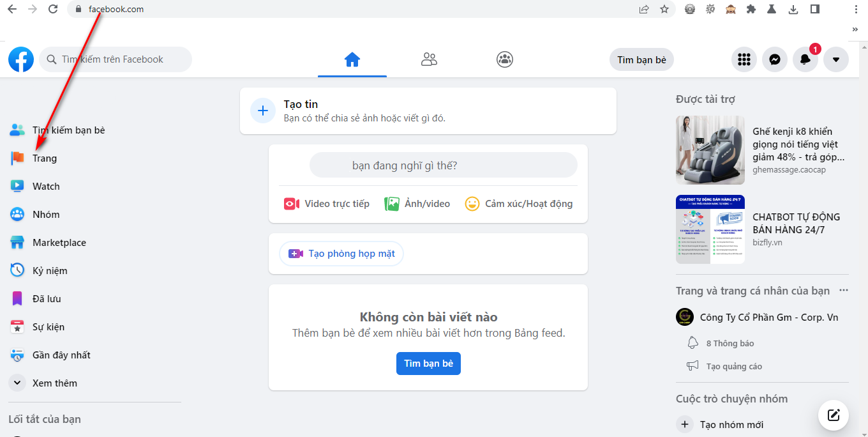Click the new message compose icon

[834, 415]
